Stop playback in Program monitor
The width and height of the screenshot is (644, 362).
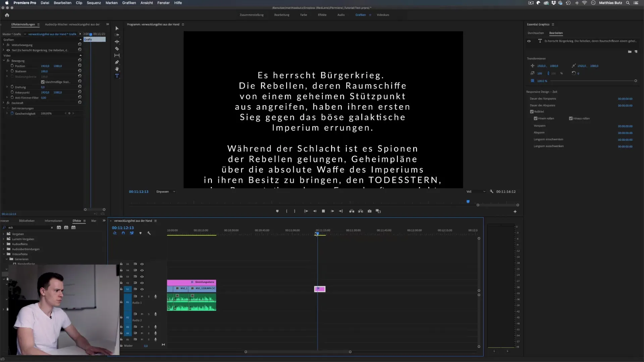coord(323,211)
